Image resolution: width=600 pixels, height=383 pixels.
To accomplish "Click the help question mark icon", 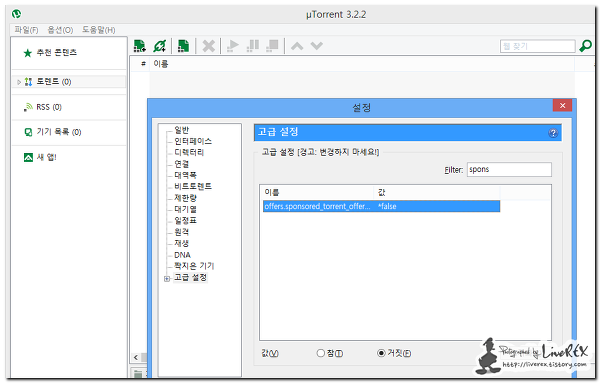I will [x=553, y=133].
